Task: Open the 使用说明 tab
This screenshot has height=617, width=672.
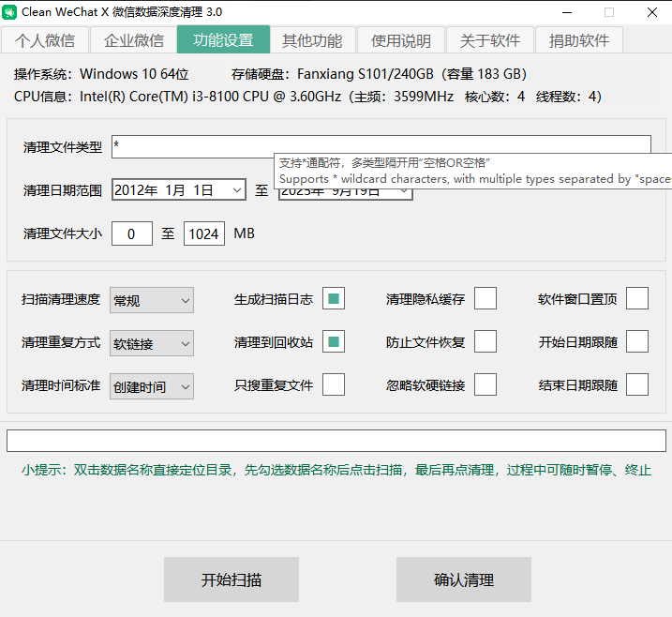Action: pyautogui.click(x=401, y=40)
